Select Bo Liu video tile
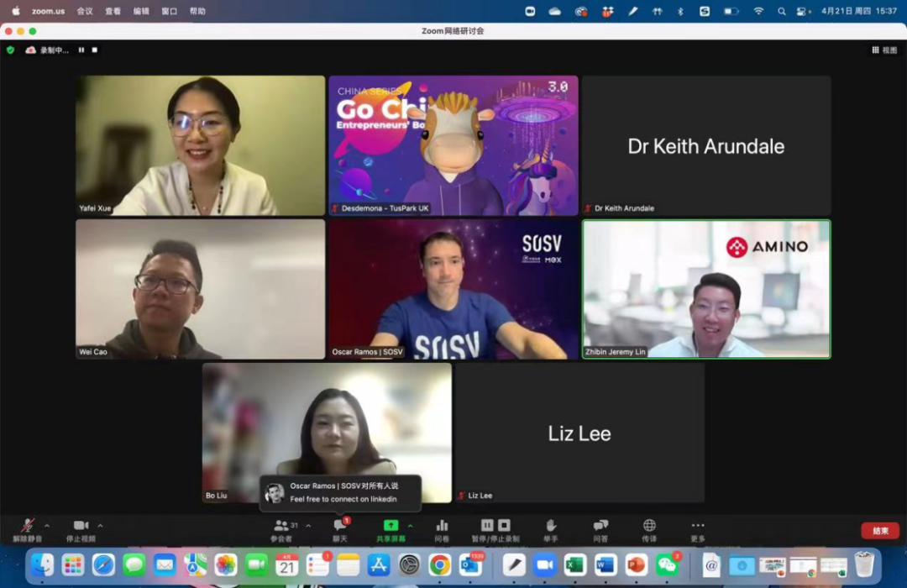This screenshot has width=907, height=588. 327,433
